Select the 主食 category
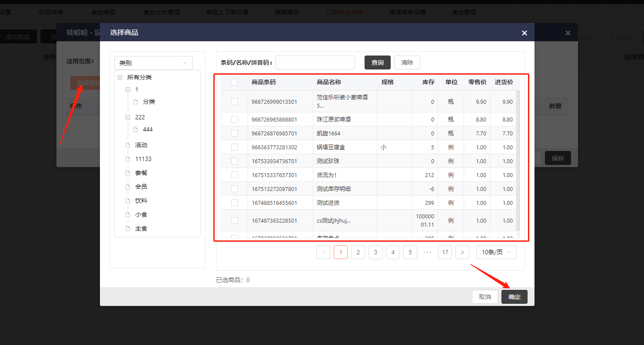Viewport: 644px width, 345px height. point(141,228)
